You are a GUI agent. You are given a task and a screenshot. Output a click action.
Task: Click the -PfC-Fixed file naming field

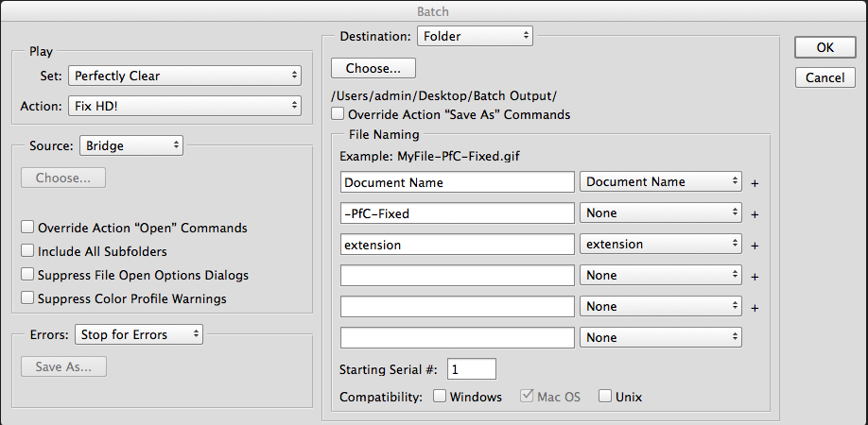pyautogui.click(x=458, y=213)
